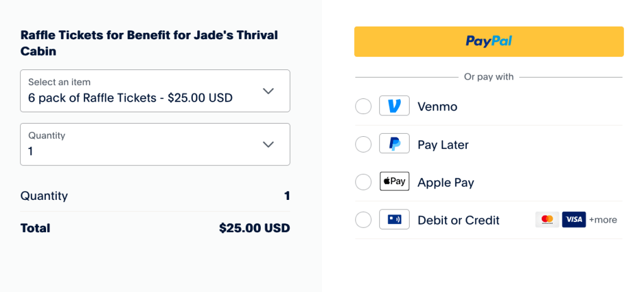Select Debit or Credit radio button

[364, 220]
